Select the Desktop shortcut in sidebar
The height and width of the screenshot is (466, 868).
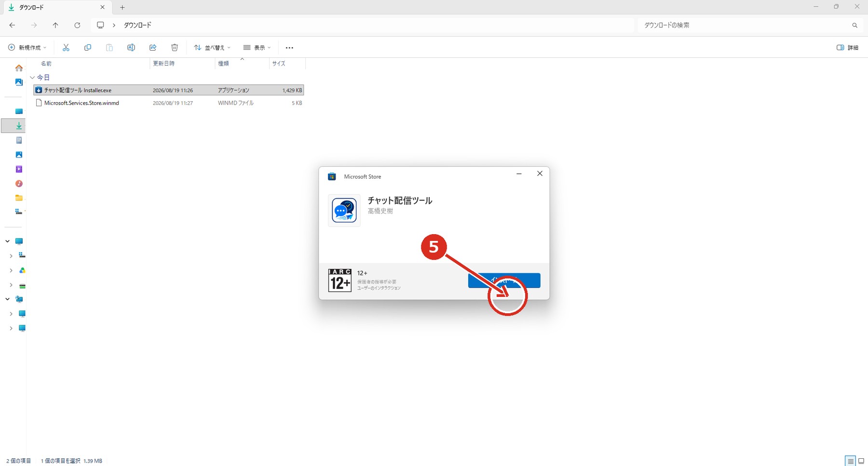[19, 111]
